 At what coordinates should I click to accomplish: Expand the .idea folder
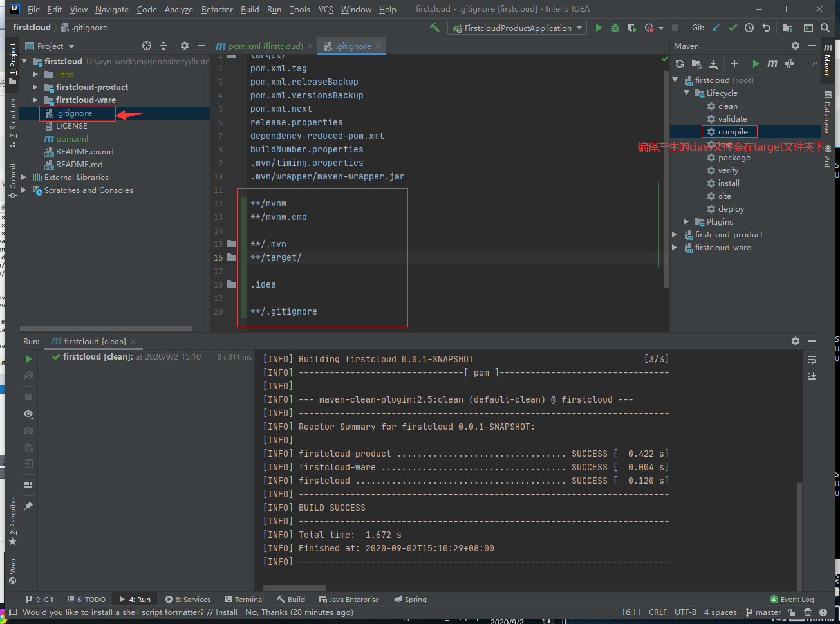click(35, 75)
